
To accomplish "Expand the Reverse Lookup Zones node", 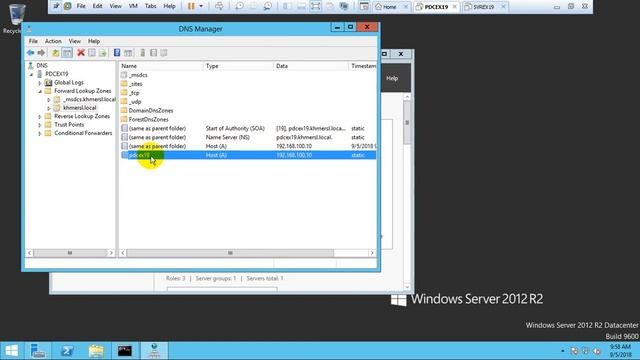I will click(x=40, y=117).
